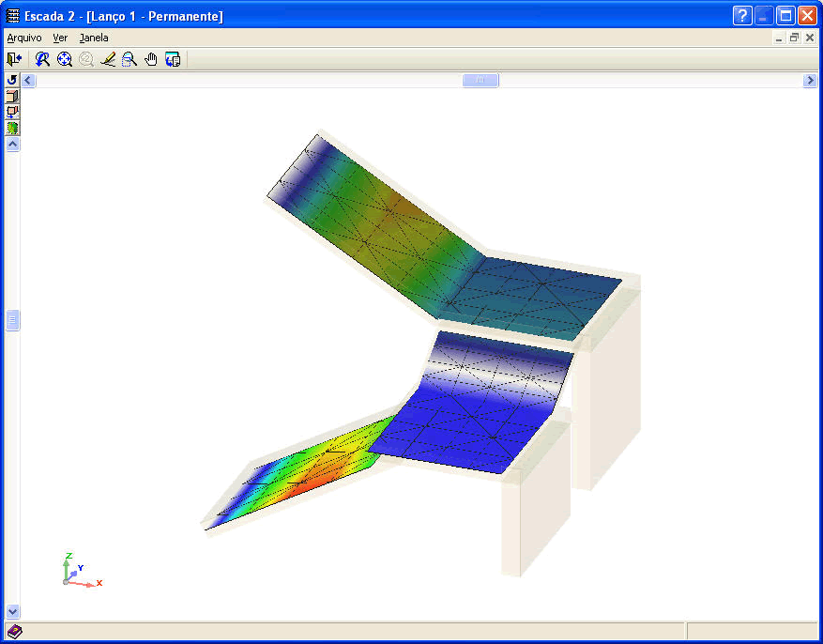Click the reset view rotation arrow icon
Screen dimensions: 823x644
pyautogui.click(x=12, y=80)
